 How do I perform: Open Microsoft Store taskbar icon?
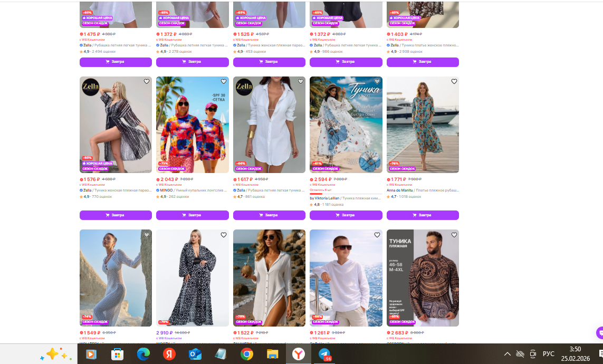tap(117, 354)
